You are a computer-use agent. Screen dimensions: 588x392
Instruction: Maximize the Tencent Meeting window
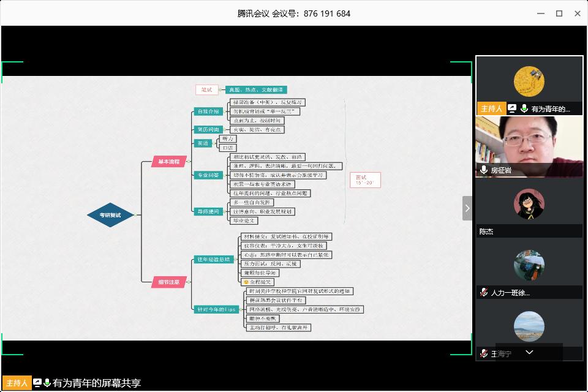tap(559, 13)
